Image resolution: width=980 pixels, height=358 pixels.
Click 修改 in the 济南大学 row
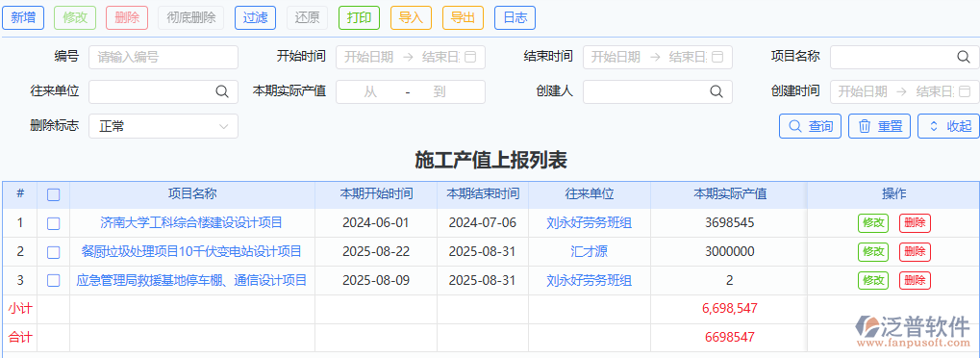(873, 223)
